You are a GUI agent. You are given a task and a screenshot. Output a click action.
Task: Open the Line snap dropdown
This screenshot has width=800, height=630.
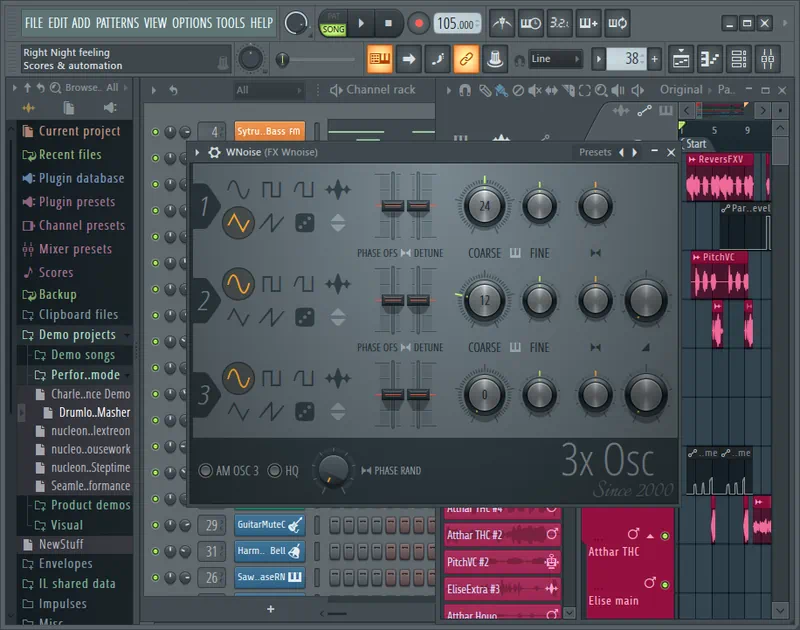tap(555, 59)
